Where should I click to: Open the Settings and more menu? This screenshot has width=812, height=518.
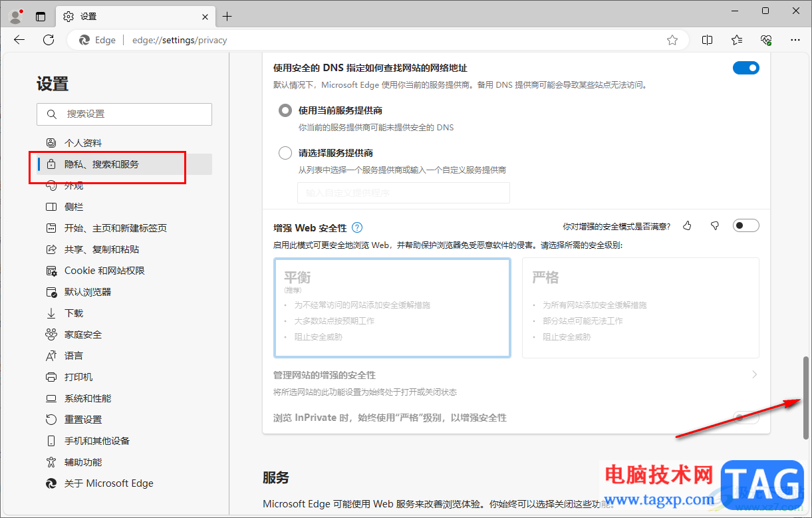[x=795, y=40]
